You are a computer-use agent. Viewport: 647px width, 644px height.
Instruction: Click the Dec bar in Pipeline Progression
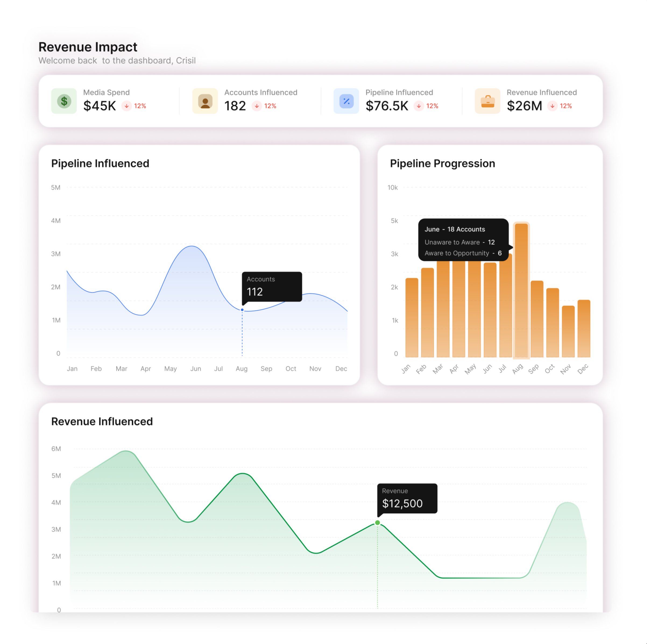584,329
